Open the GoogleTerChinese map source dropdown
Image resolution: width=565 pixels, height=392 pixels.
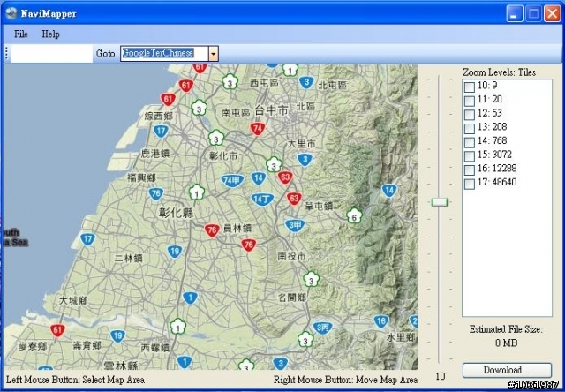tap(214, 54)
